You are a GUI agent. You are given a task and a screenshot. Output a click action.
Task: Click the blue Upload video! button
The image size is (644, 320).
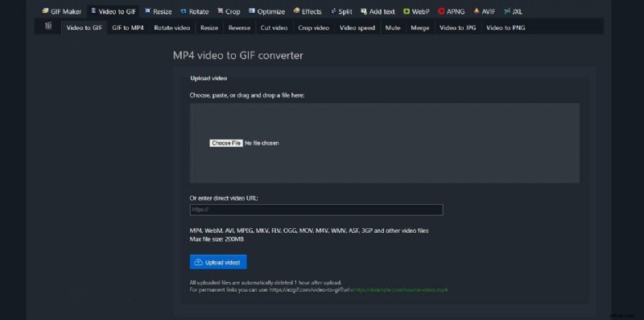tap(218, 262)
